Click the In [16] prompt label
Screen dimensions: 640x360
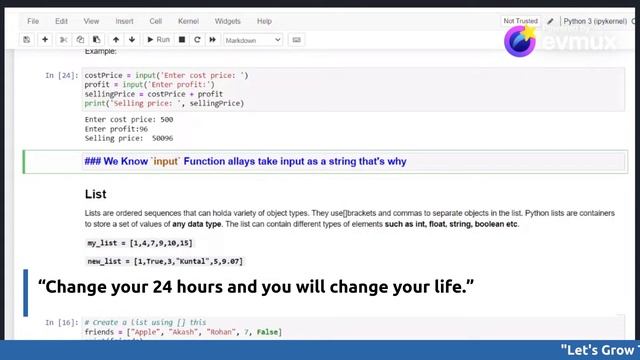click(x=61, y=323)
